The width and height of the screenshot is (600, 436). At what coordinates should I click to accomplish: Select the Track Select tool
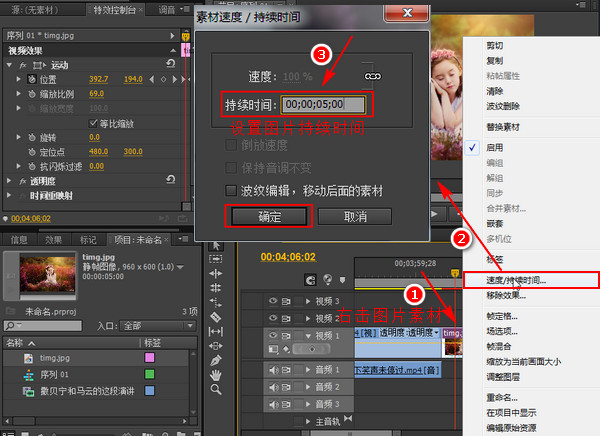(x=216, y=258)
